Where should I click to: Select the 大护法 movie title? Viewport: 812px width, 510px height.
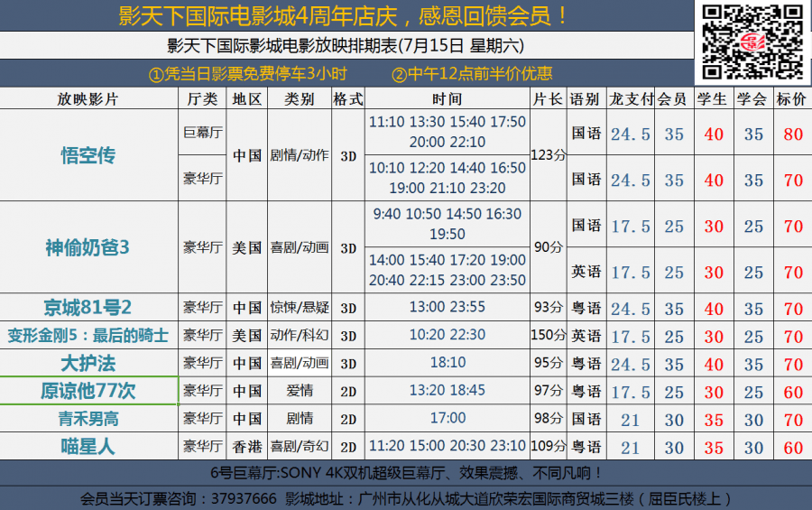(88, 364)
